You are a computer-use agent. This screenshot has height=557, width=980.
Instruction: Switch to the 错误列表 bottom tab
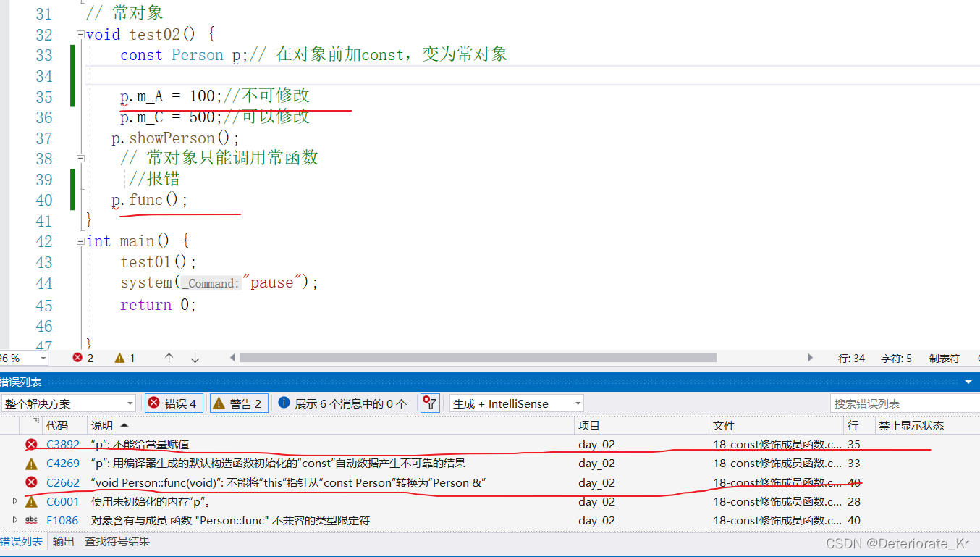[x=21, y=541]
